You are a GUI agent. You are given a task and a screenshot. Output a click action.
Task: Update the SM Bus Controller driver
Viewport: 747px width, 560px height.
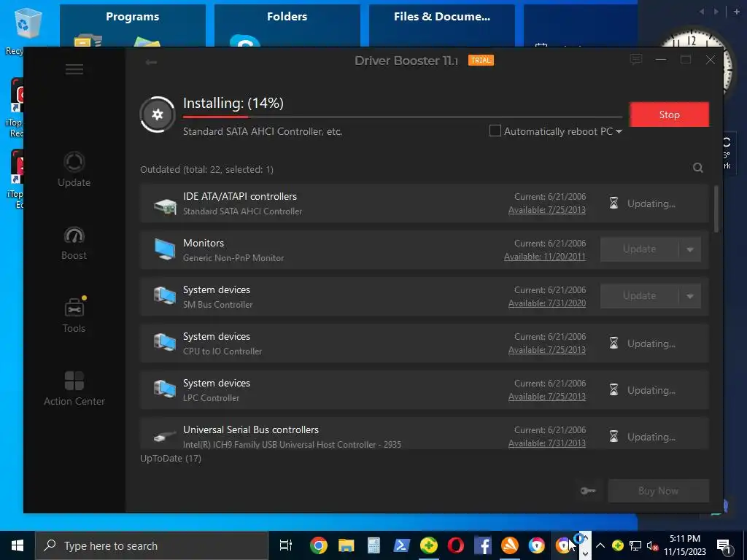pyautogui.click(x=639, y=296)
